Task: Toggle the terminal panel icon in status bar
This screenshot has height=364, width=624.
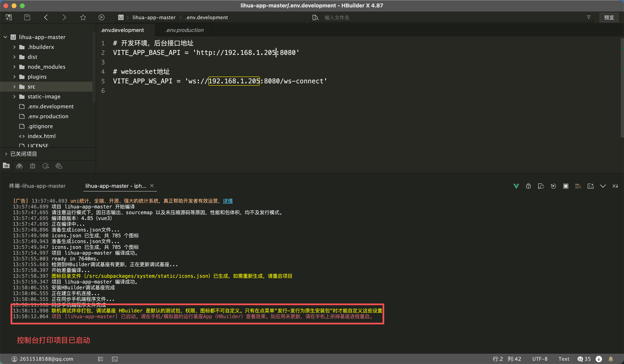Action: click(x=115, y=359)
